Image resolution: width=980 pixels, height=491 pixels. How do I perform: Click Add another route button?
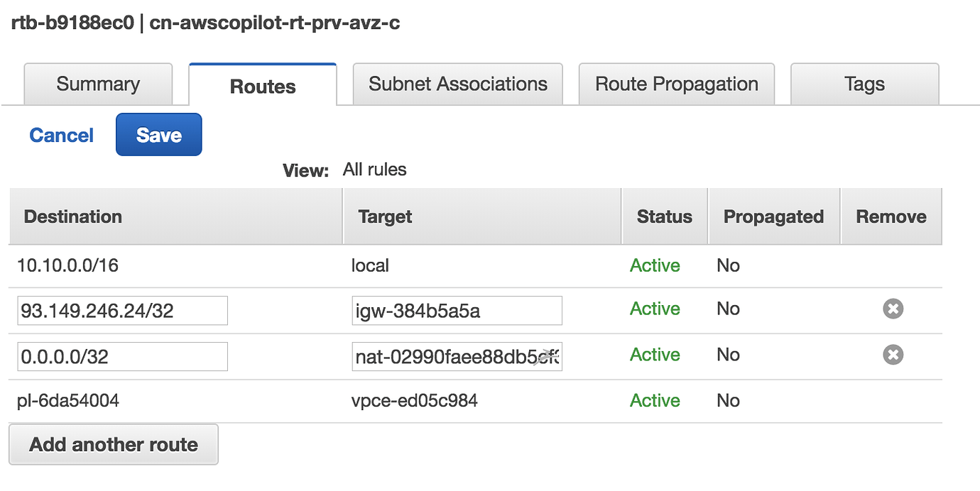pyautogui.click(x=114, y=445)
